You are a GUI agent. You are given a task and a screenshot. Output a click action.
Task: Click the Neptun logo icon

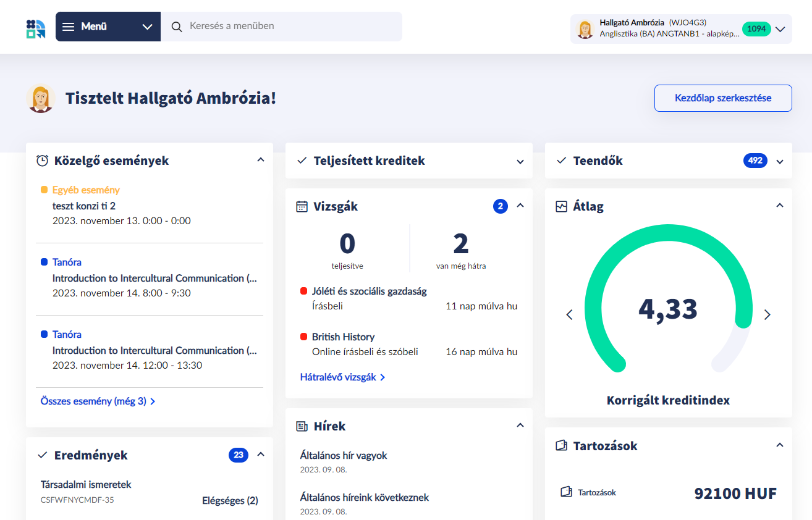point(36,27)
